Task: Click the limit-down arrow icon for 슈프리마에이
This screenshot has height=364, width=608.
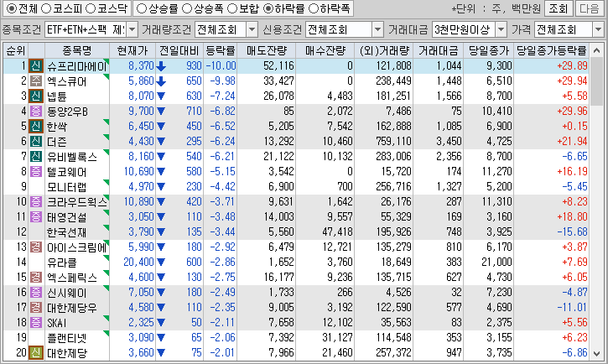Action: tap(161, 66)
